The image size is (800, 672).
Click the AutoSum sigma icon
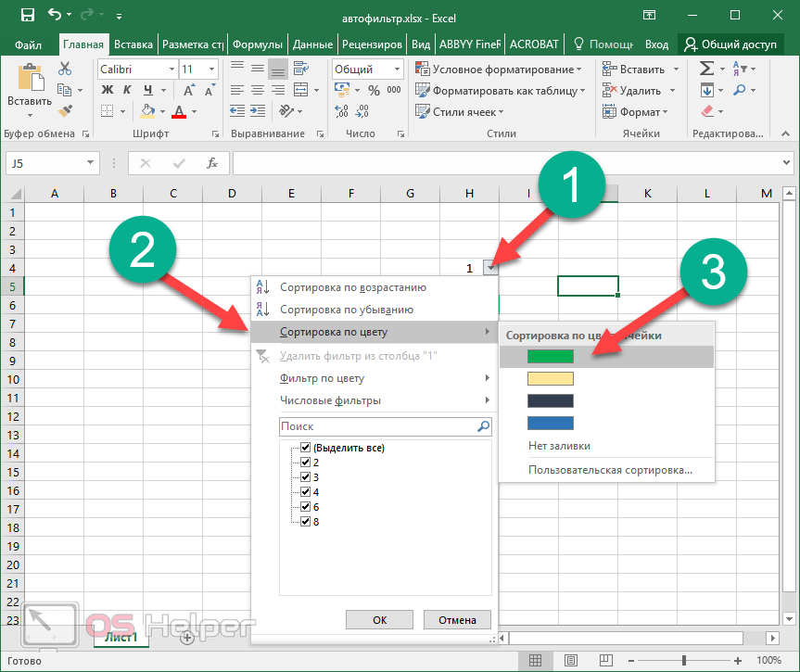[x=706, y=69]
